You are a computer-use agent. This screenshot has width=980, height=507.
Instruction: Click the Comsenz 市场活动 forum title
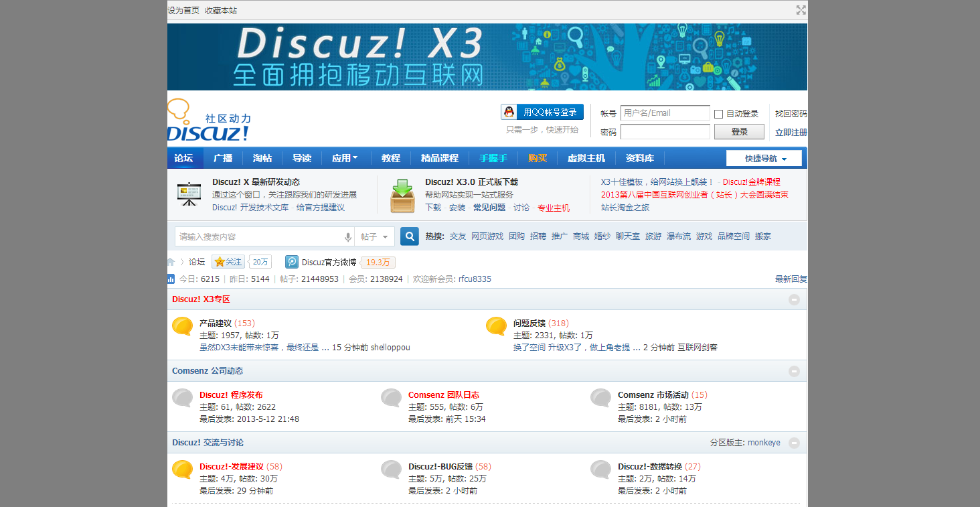pos(653,395)
